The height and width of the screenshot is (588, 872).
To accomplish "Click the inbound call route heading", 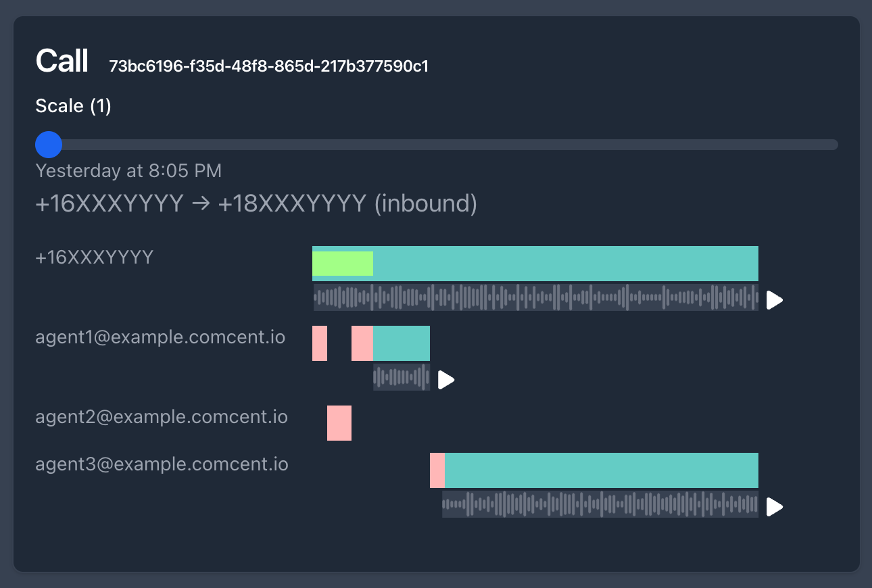I will pos(256,203).
